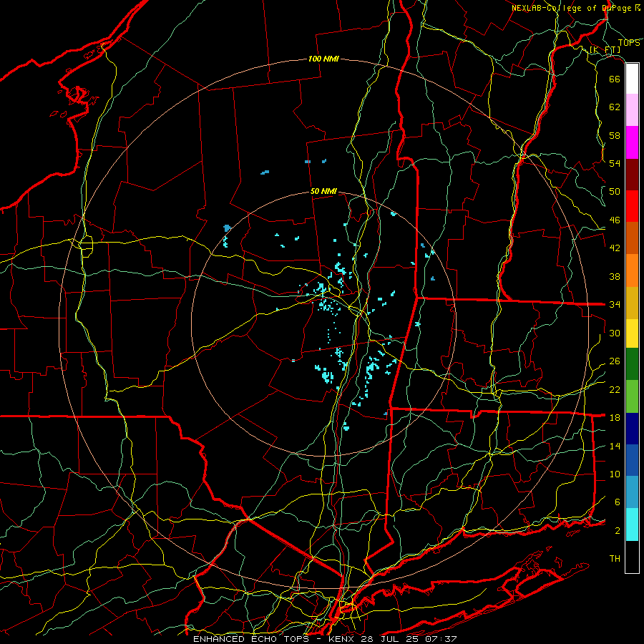Click the 18 legend value
The image size is (644, 644).
(615, 418)
